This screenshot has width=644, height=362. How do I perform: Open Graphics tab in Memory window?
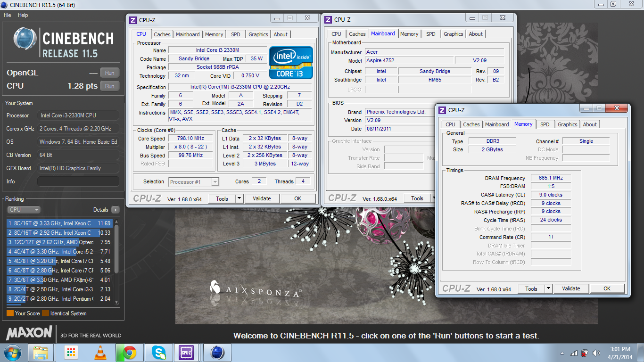point(568,124)
